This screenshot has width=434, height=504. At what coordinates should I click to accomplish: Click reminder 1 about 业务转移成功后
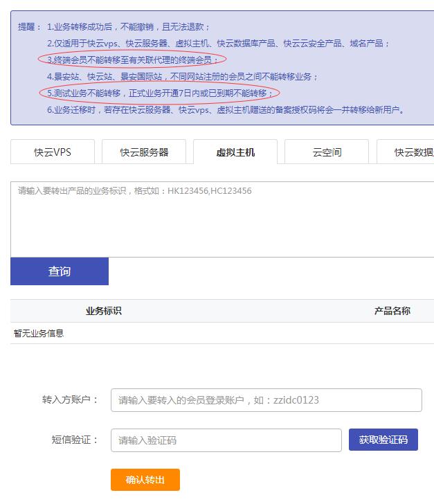(128, 27)
